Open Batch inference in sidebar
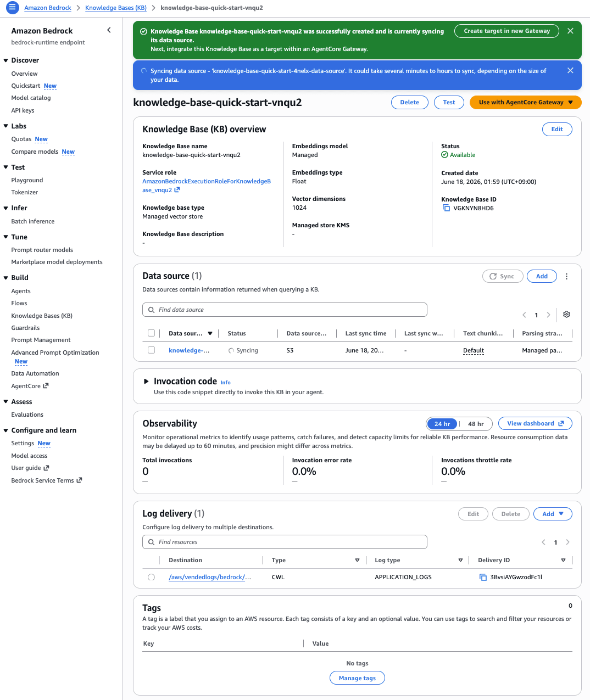 pos(33,221)
